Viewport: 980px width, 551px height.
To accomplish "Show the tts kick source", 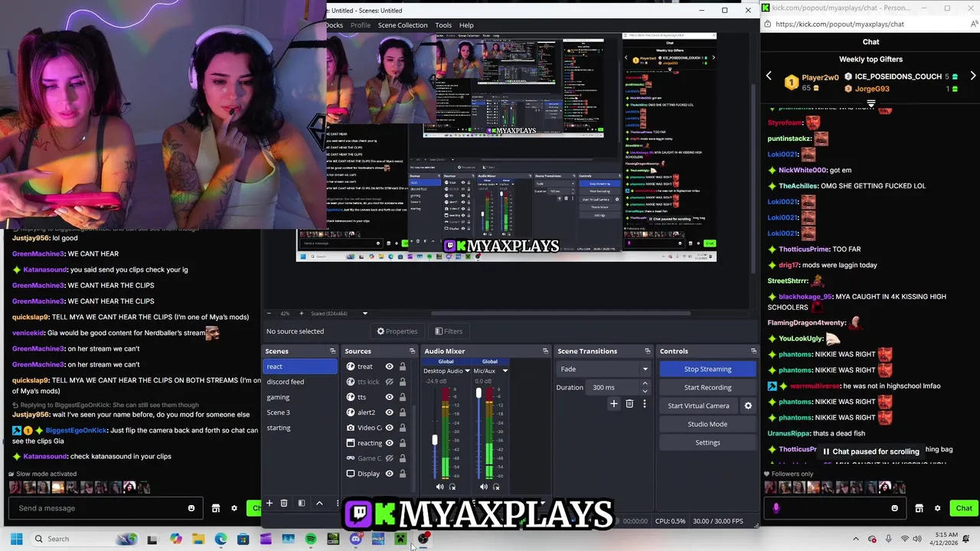I will 389,382.
